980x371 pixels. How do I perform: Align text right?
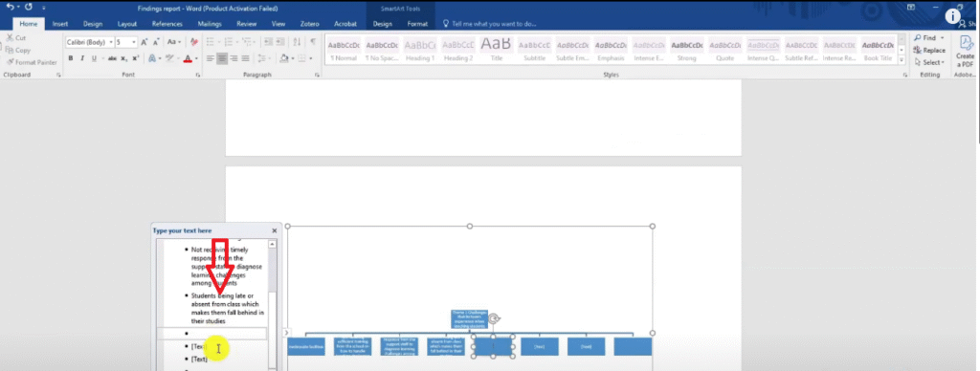[234, 58]
